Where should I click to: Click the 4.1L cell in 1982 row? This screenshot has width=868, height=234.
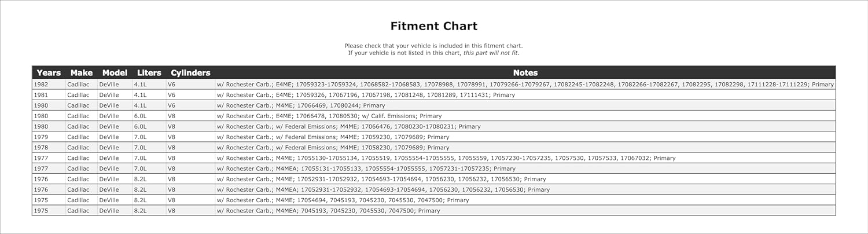(141, 85)
